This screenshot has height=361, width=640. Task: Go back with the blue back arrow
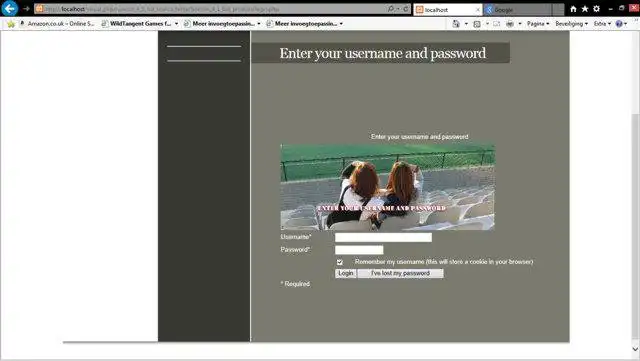(9, 8)
